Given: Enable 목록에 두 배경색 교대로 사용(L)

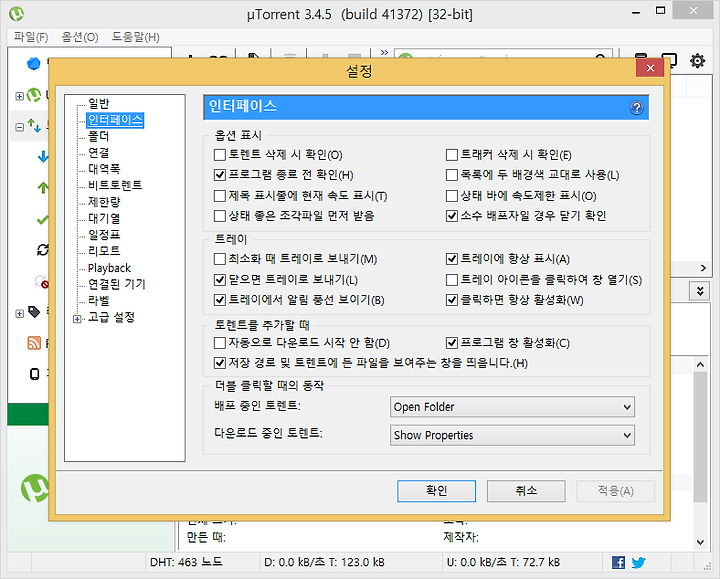Looking at the screenshot, I should point(452,175).
